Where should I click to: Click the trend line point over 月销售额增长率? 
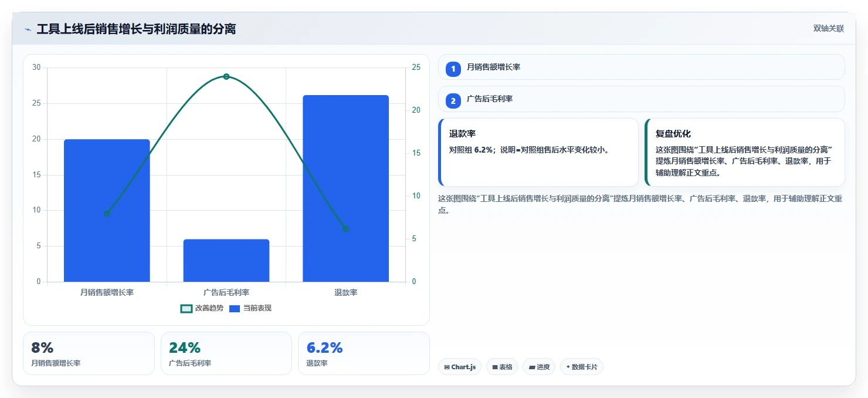[x=107, y=214]
